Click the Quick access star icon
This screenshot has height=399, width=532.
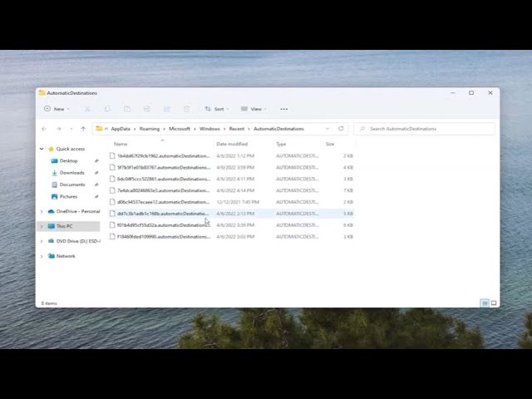point(51,149)
